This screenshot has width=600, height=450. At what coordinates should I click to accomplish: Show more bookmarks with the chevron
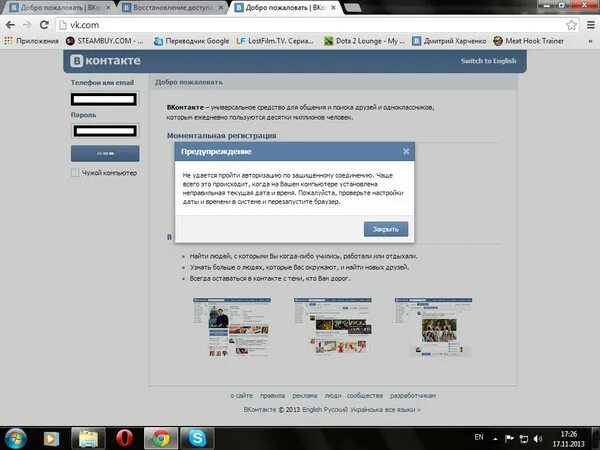[x=590, y=41]
